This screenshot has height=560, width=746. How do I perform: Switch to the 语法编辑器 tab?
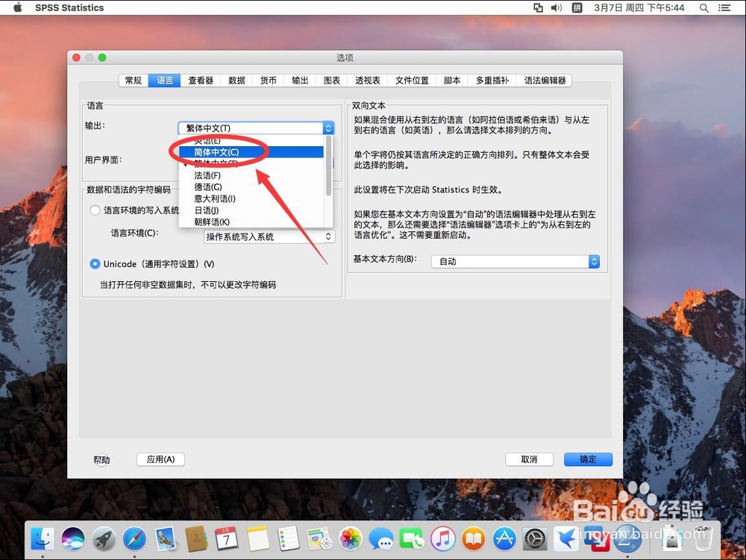545,81
